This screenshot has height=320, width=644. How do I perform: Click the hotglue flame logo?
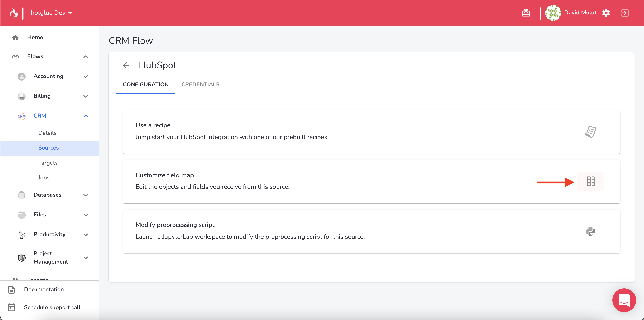pos(14,13)
